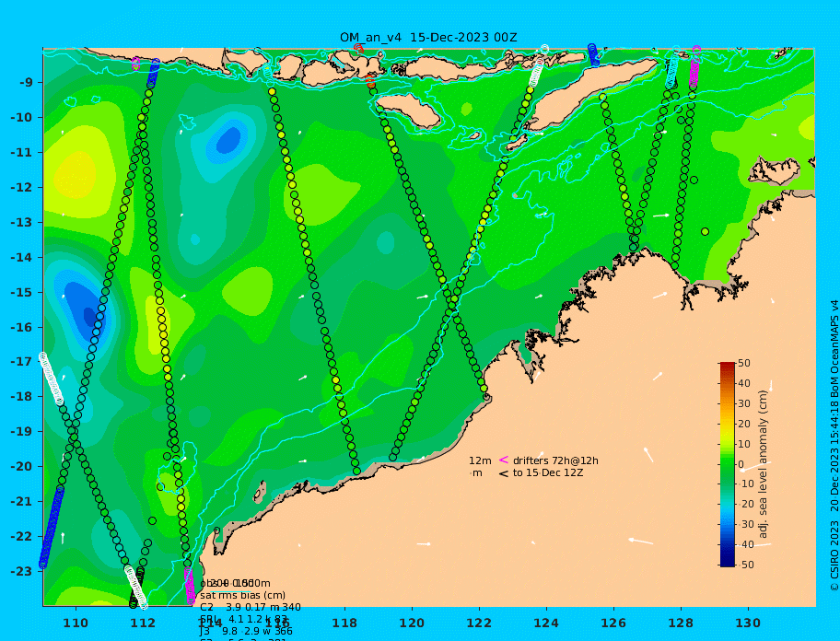
Task: Select latitude axis label -15
Action: [x=23, y=292]
